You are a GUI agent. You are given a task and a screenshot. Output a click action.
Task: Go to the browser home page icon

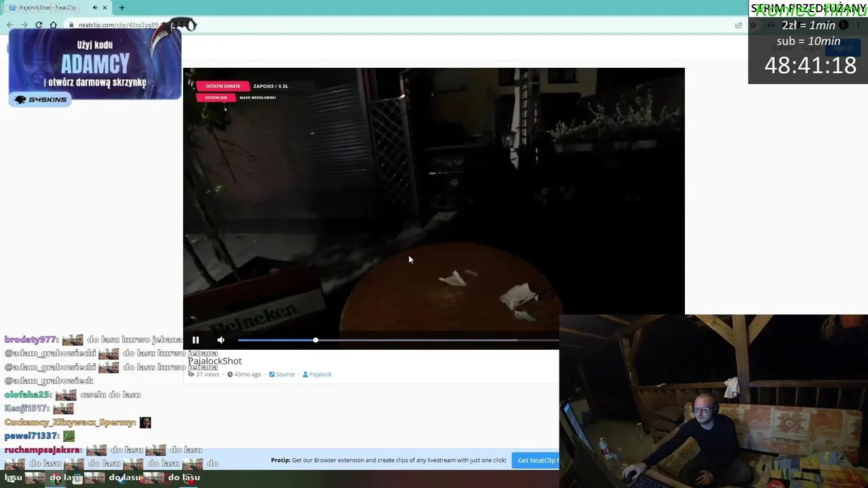[x=53, y=25]
